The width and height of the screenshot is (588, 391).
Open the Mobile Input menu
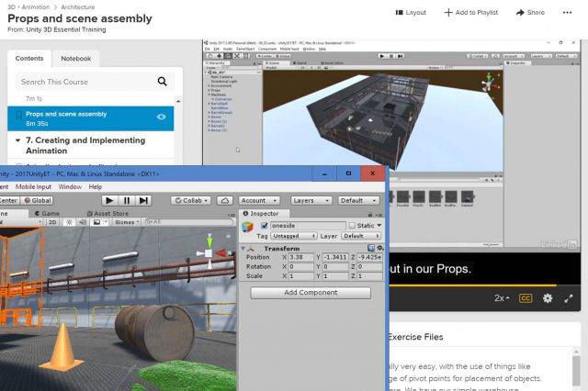[33, 186]
